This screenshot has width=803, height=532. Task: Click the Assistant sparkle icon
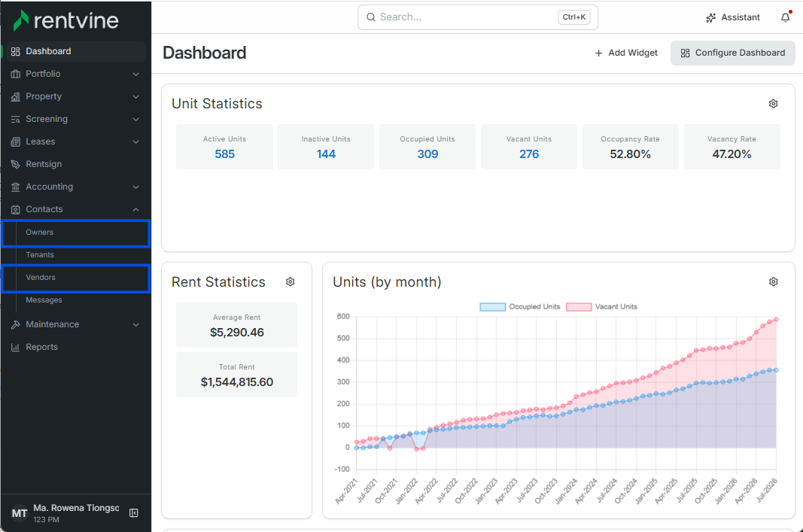[711, 17]
